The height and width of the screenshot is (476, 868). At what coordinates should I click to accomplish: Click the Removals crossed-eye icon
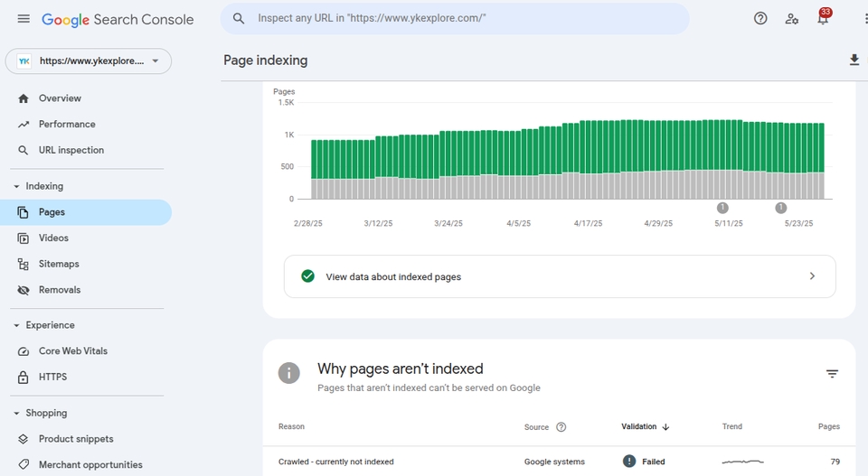pyautogui.click(x=24, y=290)
